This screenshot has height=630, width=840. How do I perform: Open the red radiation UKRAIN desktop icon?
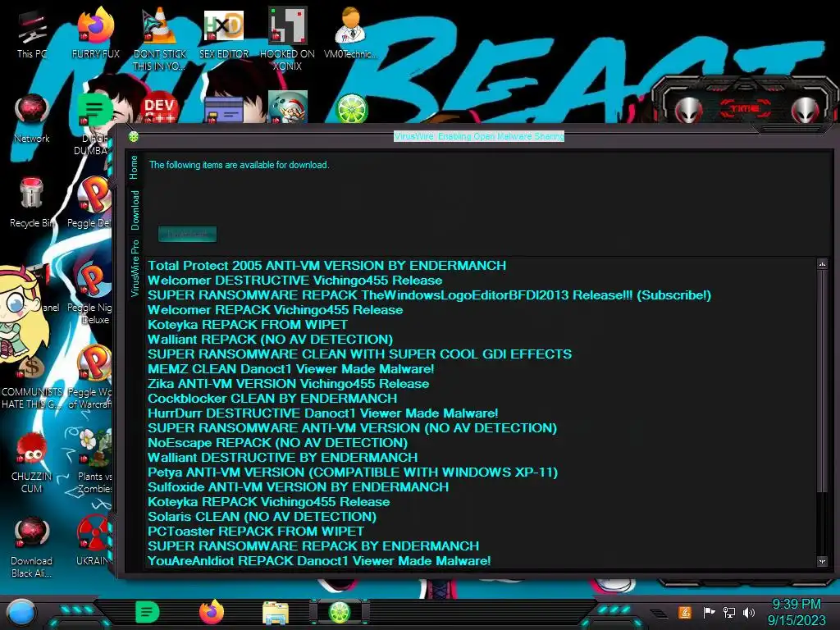click(x=94, y=540)
